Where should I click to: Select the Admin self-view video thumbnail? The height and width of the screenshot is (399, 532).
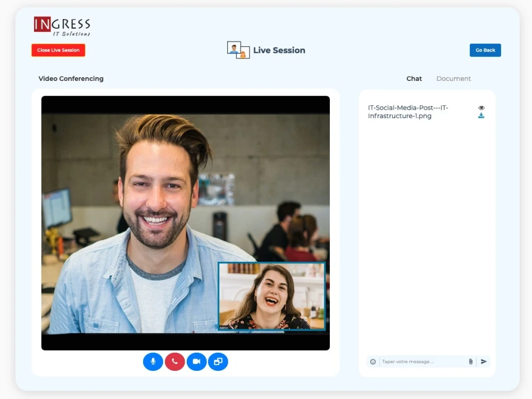[271, 296]
